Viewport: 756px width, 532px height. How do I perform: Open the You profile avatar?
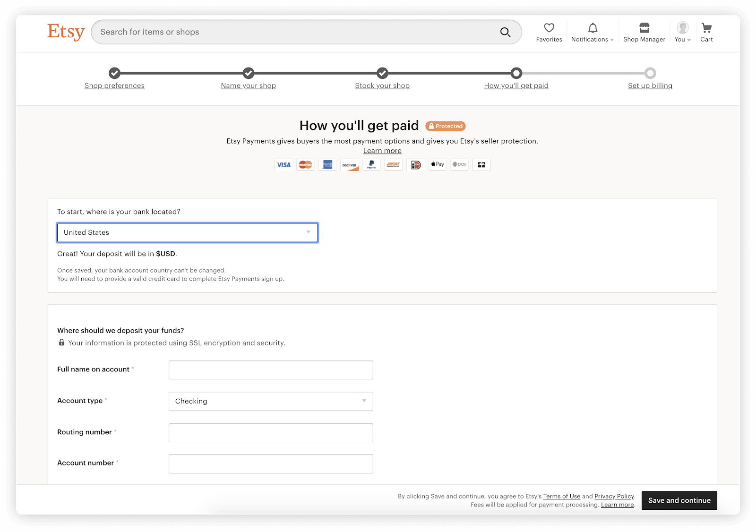click(x=682, y=28)
